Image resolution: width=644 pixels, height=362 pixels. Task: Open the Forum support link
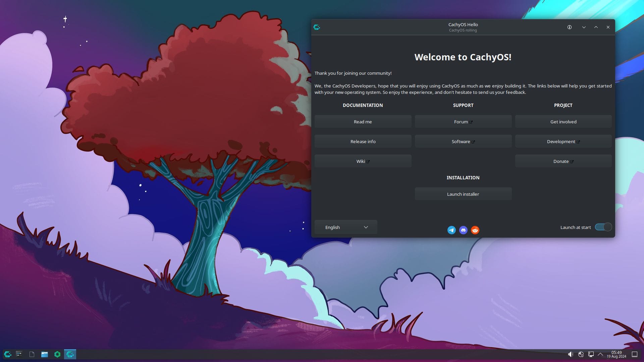pyautogui.click(x=463, y=122)
